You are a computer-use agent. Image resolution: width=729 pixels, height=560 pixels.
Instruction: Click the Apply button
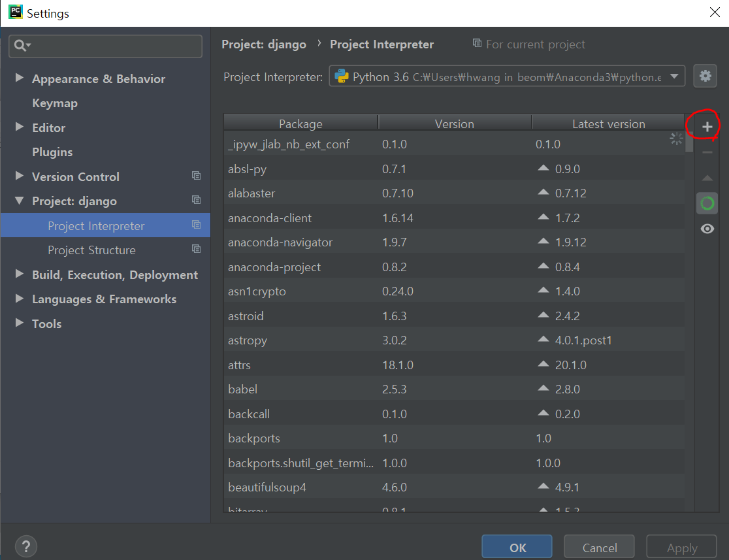pyautogui.click(x=681, y=547)
